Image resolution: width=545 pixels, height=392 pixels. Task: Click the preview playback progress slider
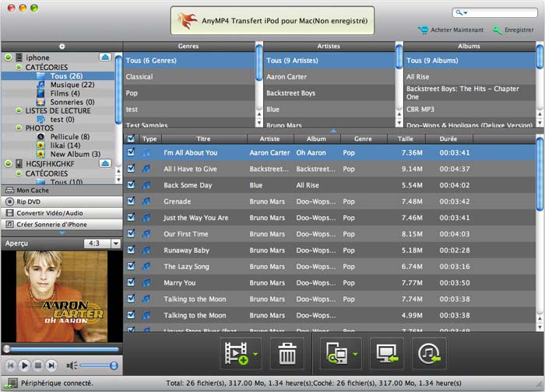[x=62, y=348]
